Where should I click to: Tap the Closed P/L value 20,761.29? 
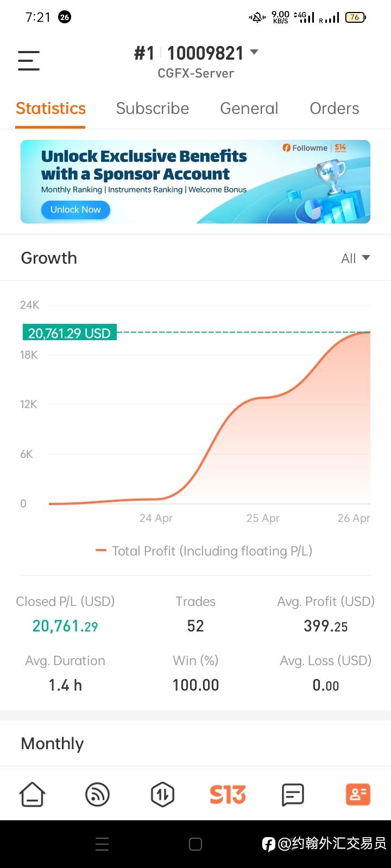(65, 626)
